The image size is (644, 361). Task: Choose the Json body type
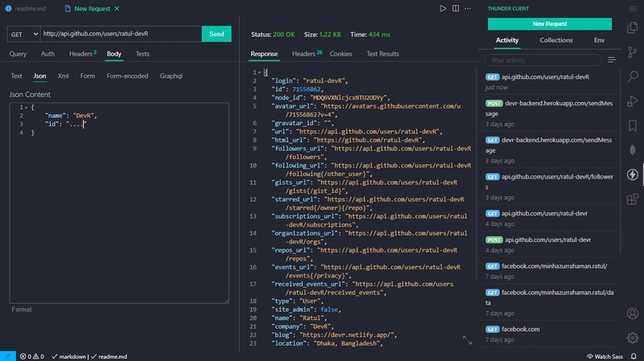(x=39, y=76)
